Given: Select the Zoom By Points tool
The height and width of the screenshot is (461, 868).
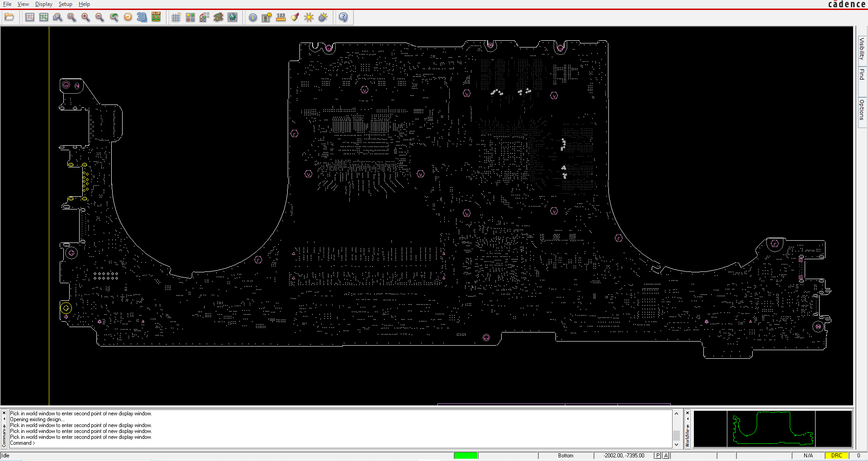Looking at the screenshot, I should (x=57, y=17).
